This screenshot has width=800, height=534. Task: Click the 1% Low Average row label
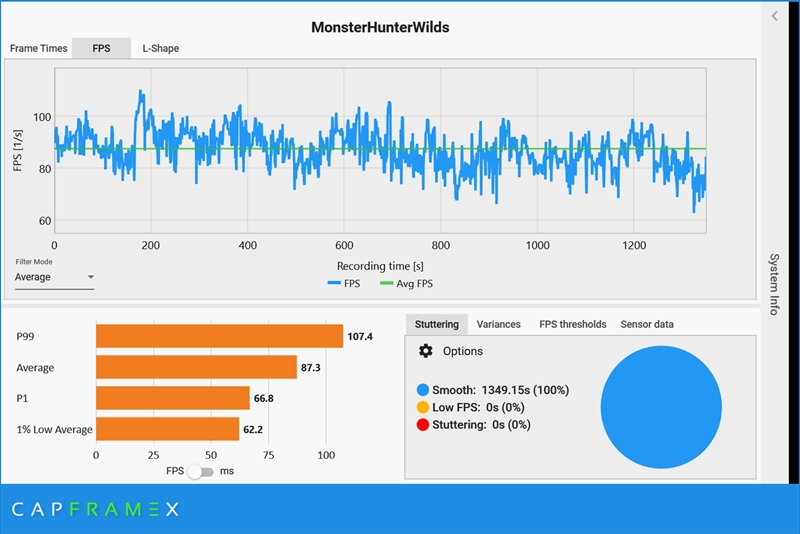click(x=54, y=429)
